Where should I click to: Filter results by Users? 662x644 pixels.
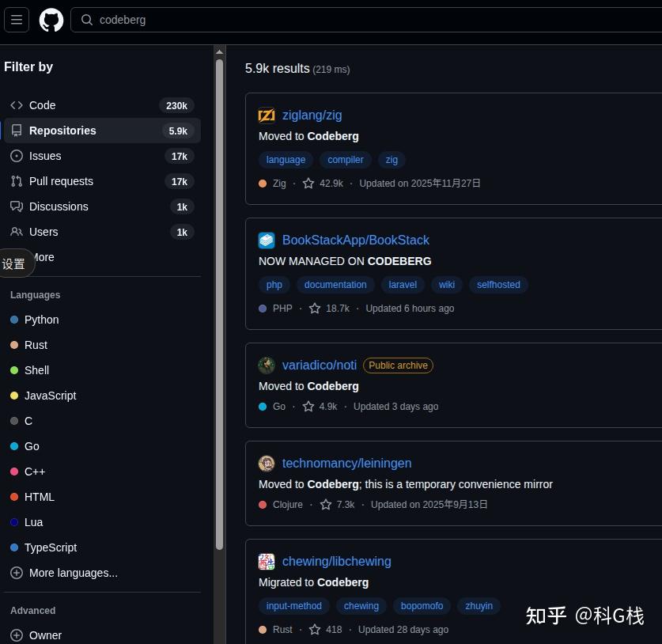pyautogui.click(x=102, y=232)
